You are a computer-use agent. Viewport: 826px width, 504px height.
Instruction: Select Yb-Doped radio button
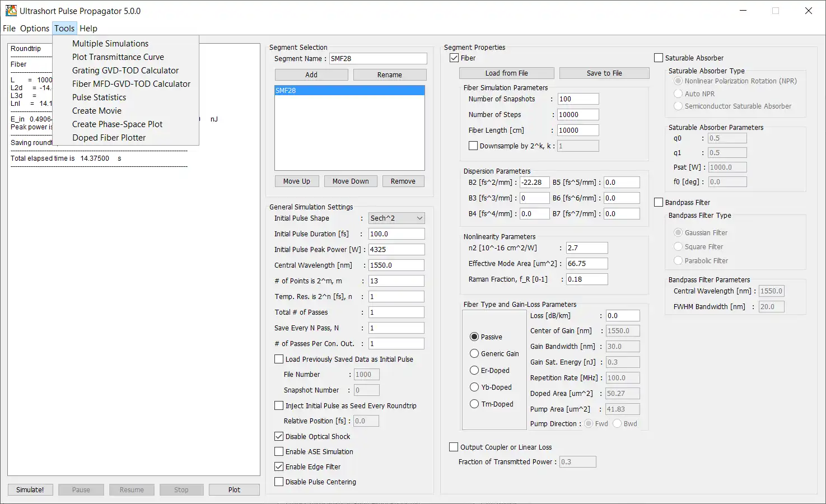pyautogui.click(x=474, y=387)
